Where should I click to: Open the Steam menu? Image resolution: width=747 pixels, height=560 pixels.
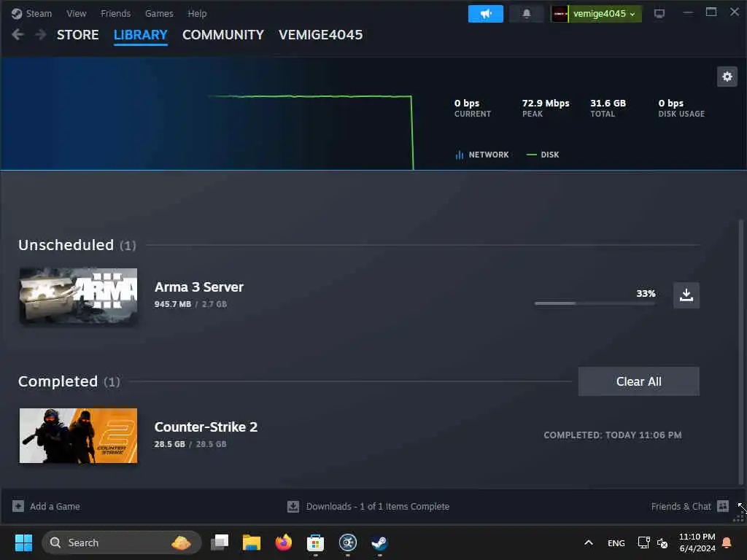(x=31, y=13)
